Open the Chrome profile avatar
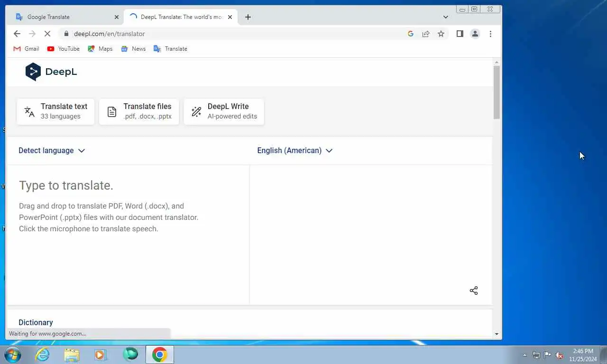 (x=475, y=34)
